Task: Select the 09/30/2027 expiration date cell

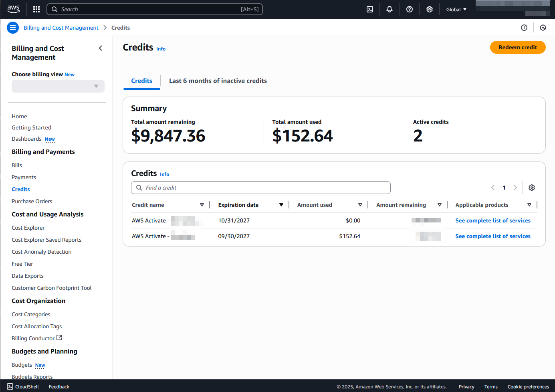Action: [234, 236]
